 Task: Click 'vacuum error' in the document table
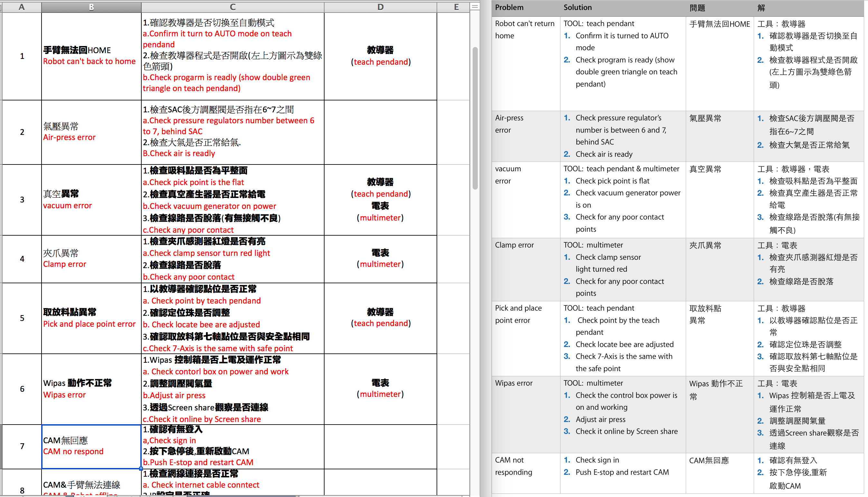point(508,175)
